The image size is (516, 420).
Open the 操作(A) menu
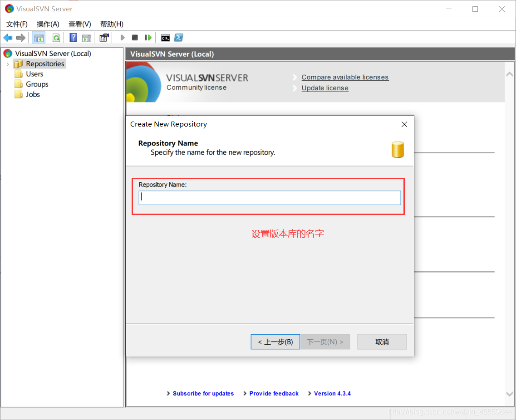click(48, 24)
